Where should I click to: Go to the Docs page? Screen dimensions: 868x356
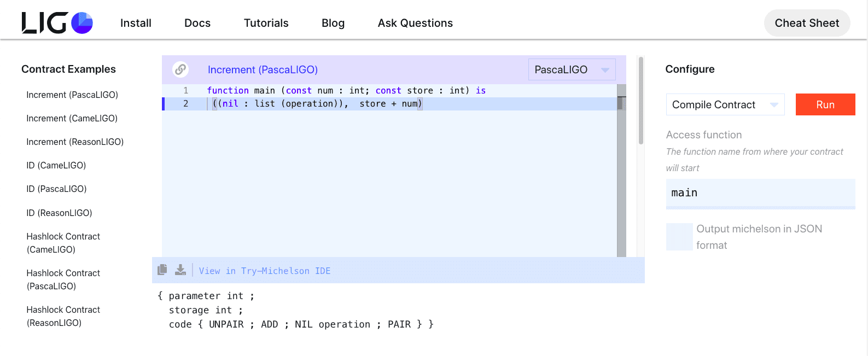pos(197,23)
